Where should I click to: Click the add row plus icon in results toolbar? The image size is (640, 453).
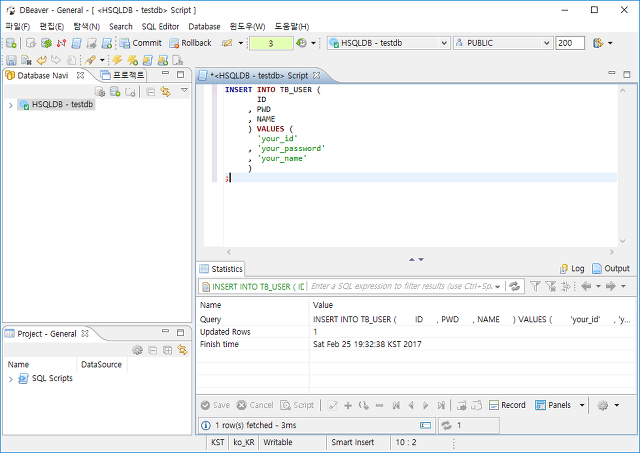(348, 405)
